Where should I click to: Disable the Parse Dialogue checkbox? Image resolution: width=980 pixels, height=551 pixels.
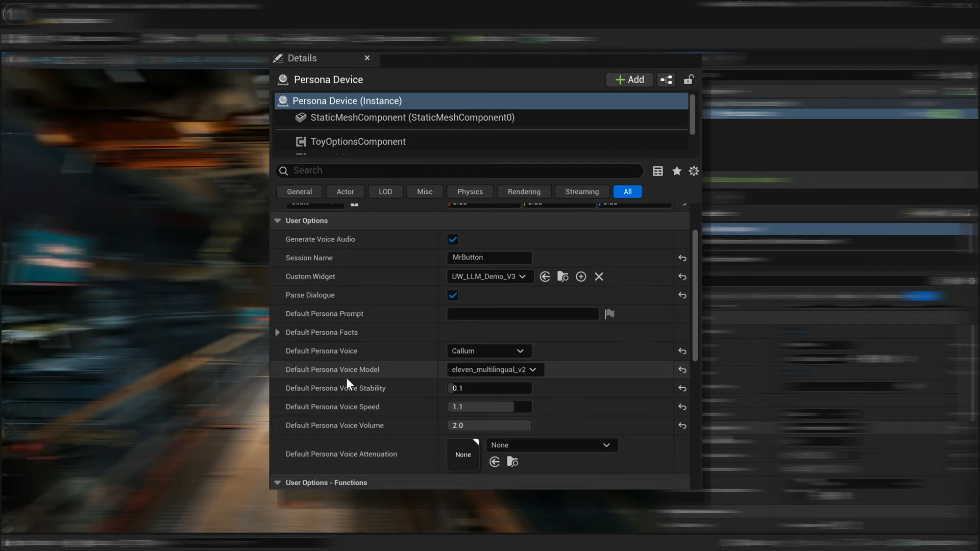[453, 295]
